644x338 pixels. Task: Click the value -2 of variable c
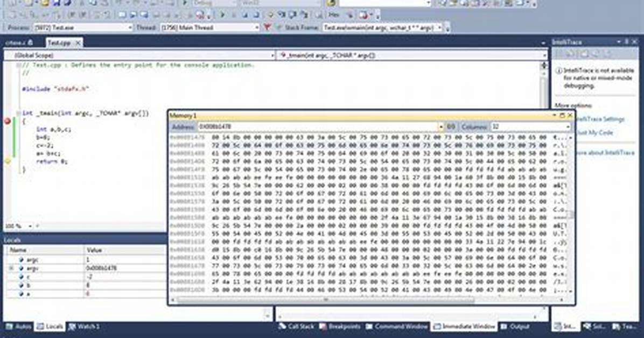click(89, 277)
